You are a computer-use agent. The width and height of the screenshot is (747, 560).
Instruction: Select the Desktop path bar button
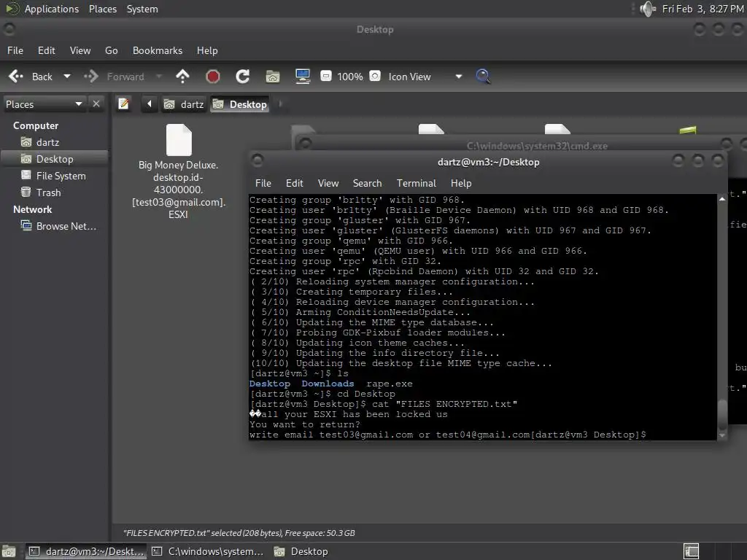coord(239,104)
